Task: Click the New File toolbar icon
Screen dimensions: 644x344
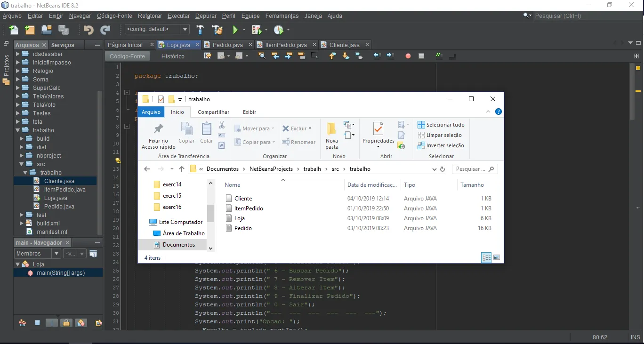Action: click(14, 30)
